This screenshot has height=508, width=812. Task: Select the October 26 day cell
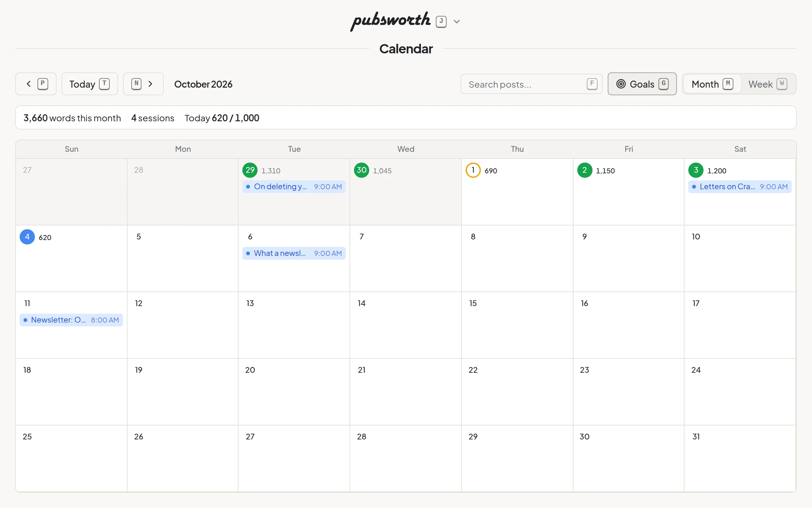(x=182, y=458)
